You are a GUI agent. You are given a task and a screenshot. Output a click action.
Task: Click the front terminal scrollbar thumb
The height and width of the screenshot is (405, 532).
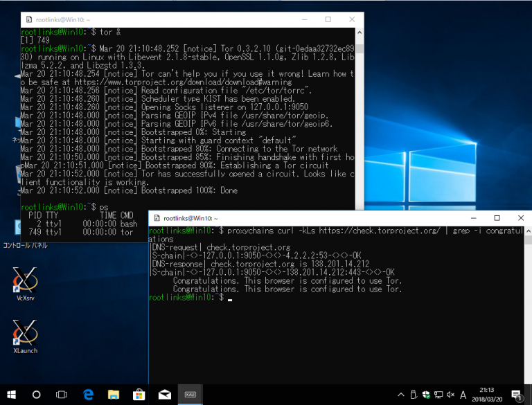tap(528, 240)
